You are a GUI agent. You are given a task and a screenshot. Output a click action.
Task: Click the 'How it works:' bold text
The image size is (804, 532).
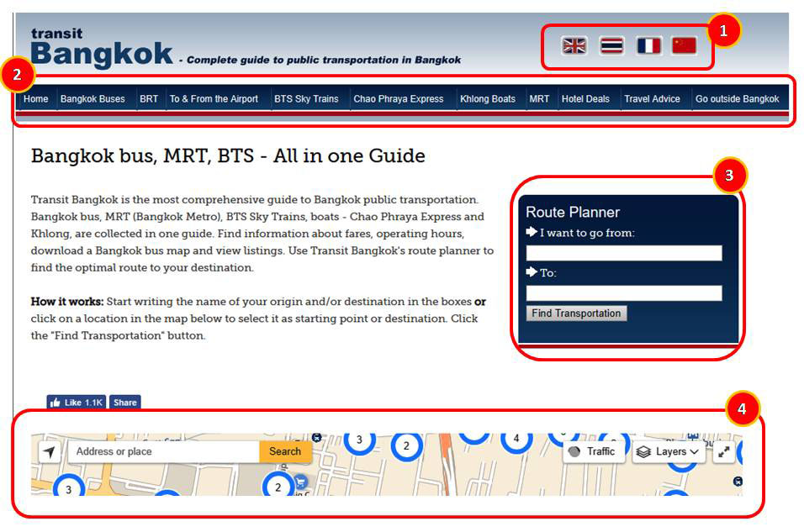coord(67,302)
